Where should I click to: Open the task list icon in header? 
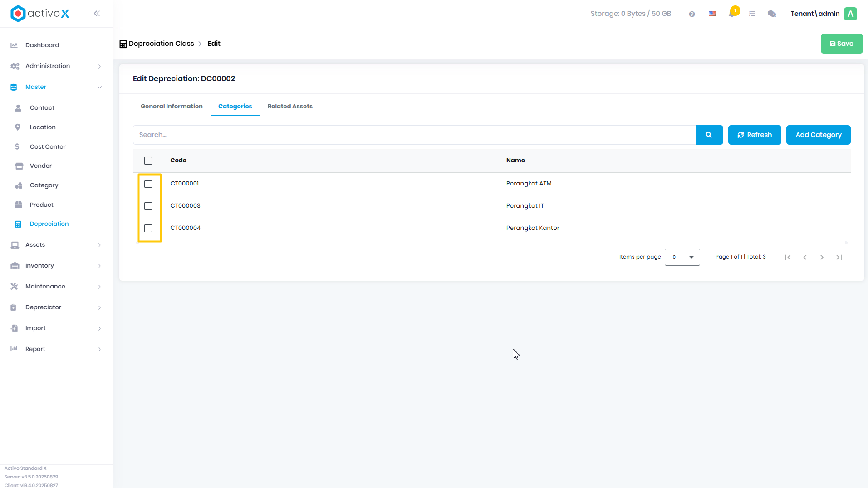coord(752,14)
